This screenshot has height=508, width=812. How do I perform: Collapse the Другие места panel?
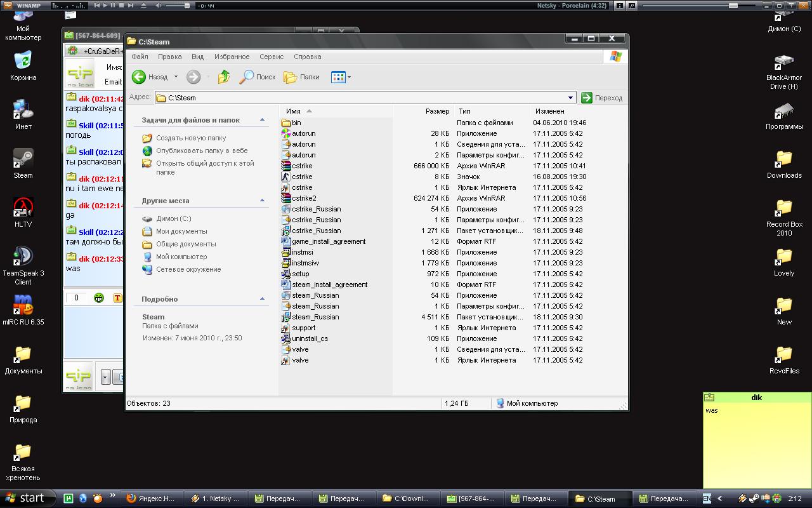click(x=263, y=201)
